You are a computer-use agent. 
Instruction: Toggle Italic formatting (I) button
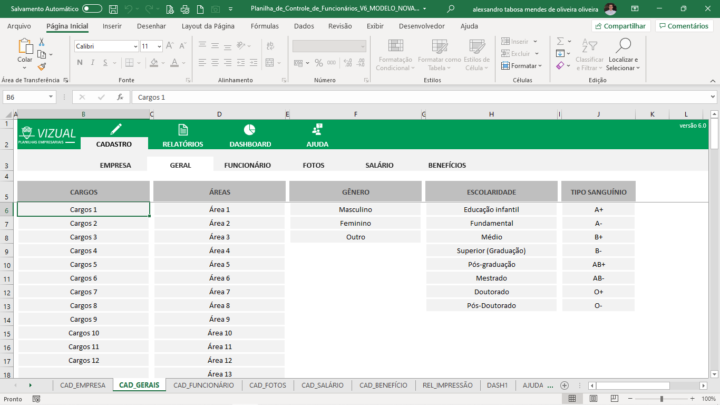pos(92,62)
